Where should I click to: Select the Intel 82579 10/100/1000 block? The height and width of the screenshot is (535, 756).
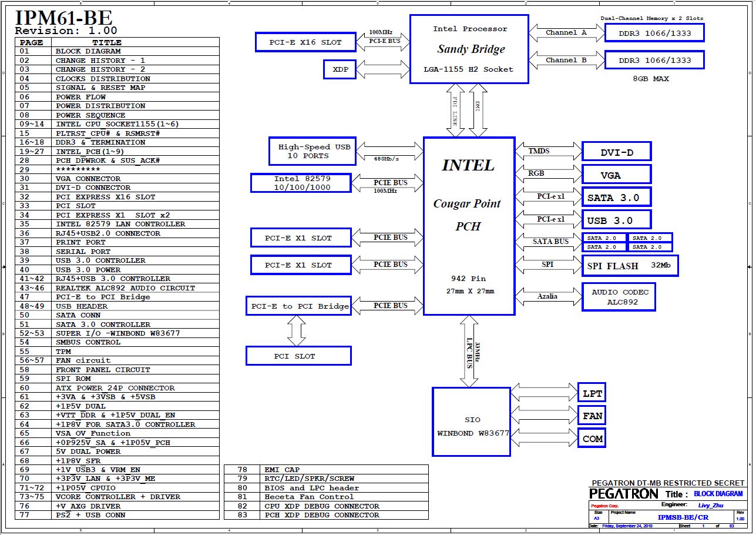(301, 183)
